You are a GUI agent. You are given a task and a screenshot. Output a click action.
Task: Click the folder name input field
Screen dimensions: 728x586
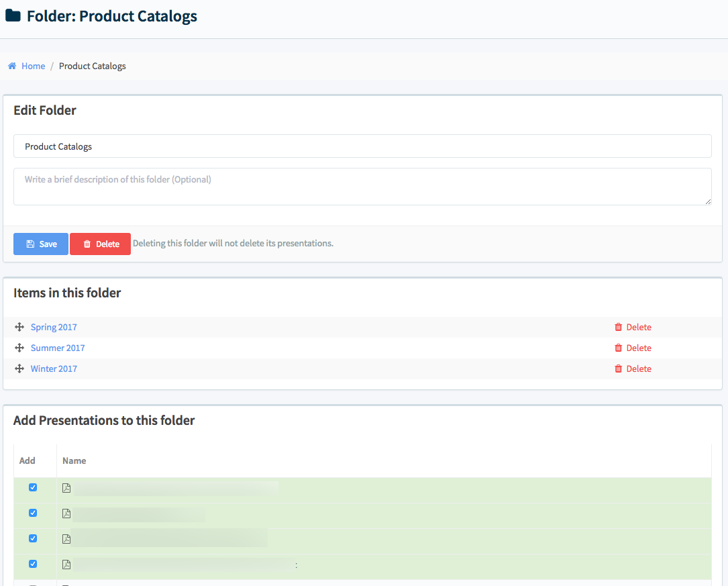click(362, 146)
